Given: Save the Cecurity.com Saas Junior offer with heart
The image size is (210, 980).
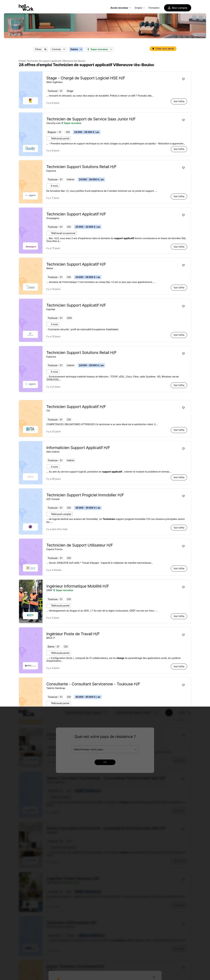Looking at the screenshot, I should tap(183, 120).
